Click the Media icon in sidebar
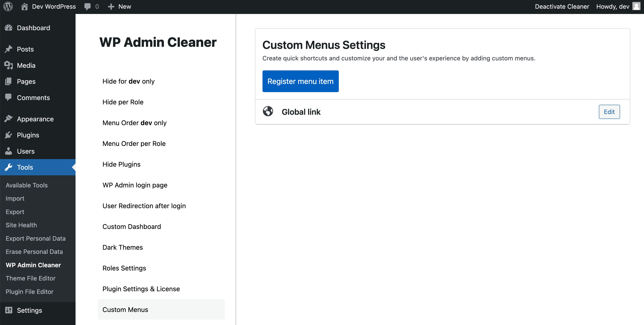The width and height of the screenshot is (644, 325). 8,65
